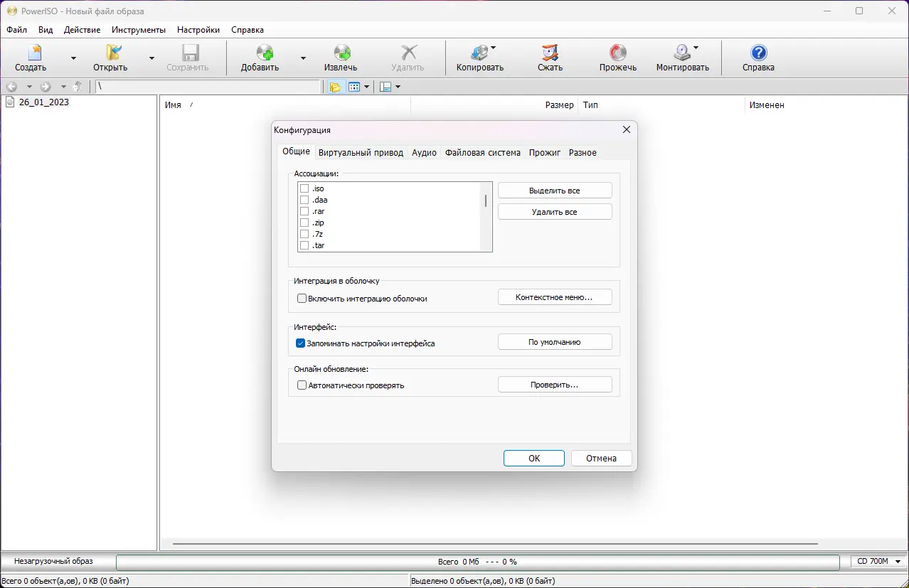Click the Открыть folder icon
The width and height of the screenshot is (909, 588).
coord(112,53)
